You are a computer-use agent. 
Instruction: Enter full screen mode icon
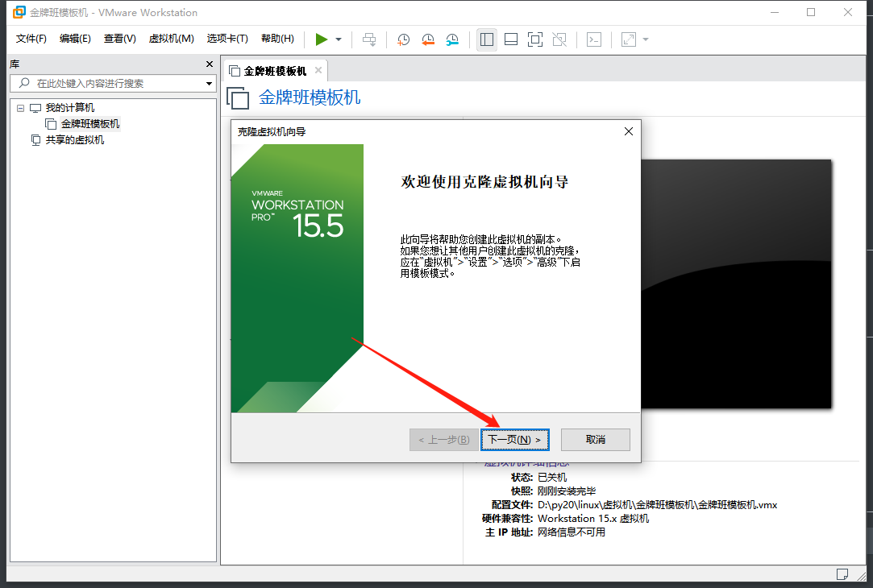535,39
